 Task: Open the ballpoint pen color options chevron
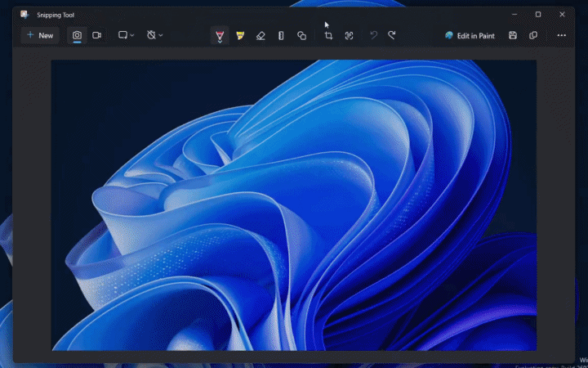(x=220, y=42)
